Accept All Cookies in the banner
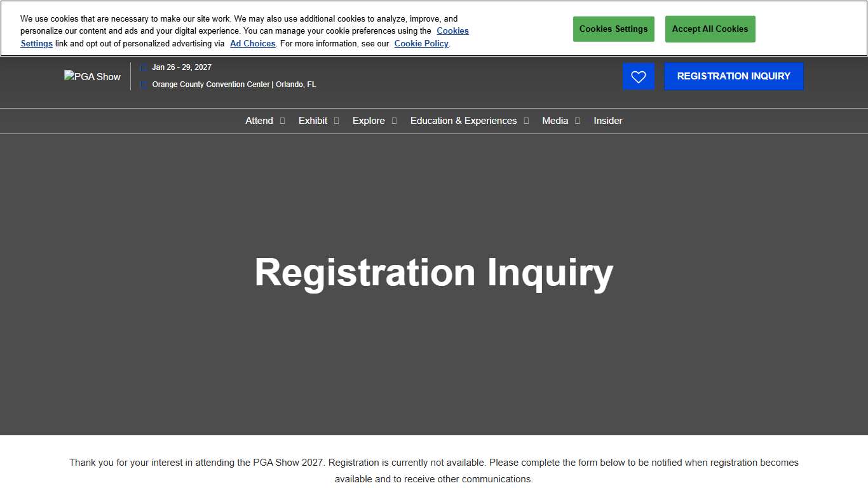The image size is (868, 488). tap(710, 29)
